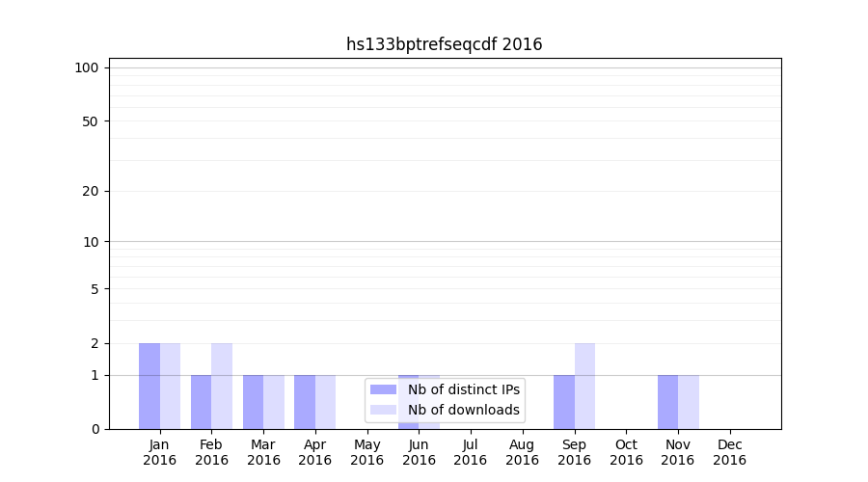Click the Dec 2016 x-axis label
This screenshot has height=482, width=868.
click(x=729, y=452)
